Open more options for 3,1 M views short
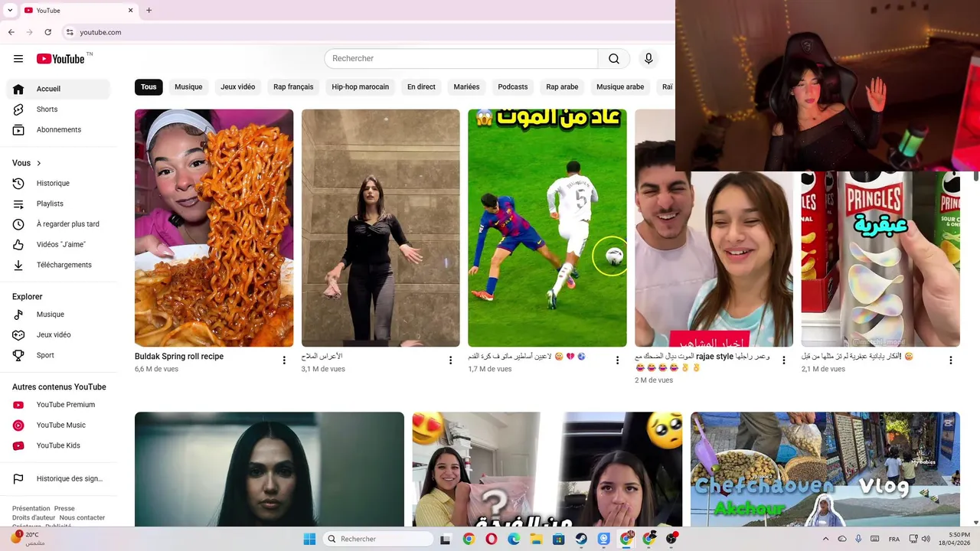 click(450, 360)
